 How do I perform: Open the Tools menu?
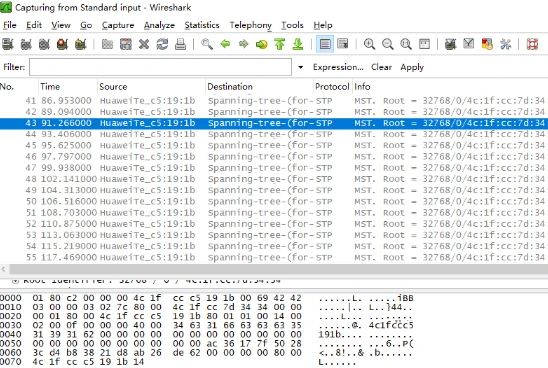click(x=293, y=25)
